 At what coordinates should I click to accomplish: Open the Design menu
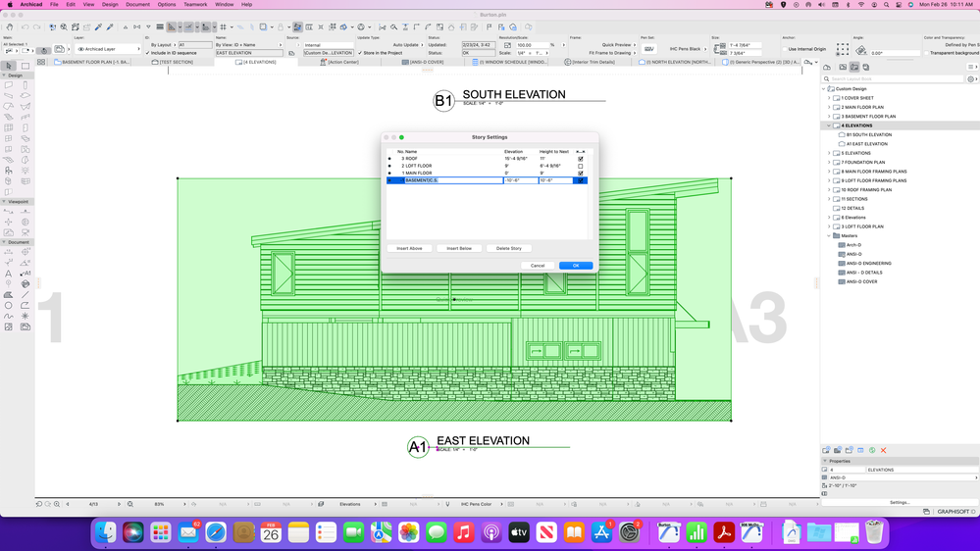coord(110,4)
